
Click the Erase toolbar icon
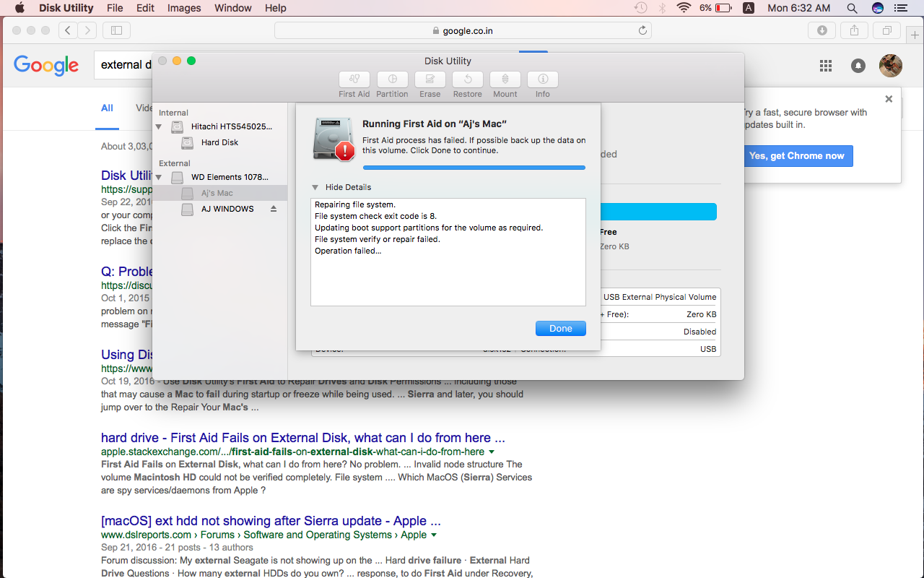(x=430, y=79)
